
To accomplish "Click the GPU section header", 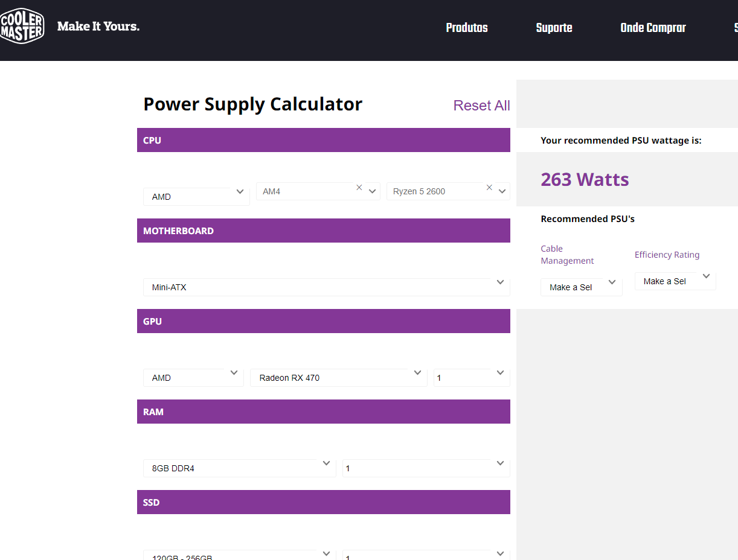I will coord(324,321).
